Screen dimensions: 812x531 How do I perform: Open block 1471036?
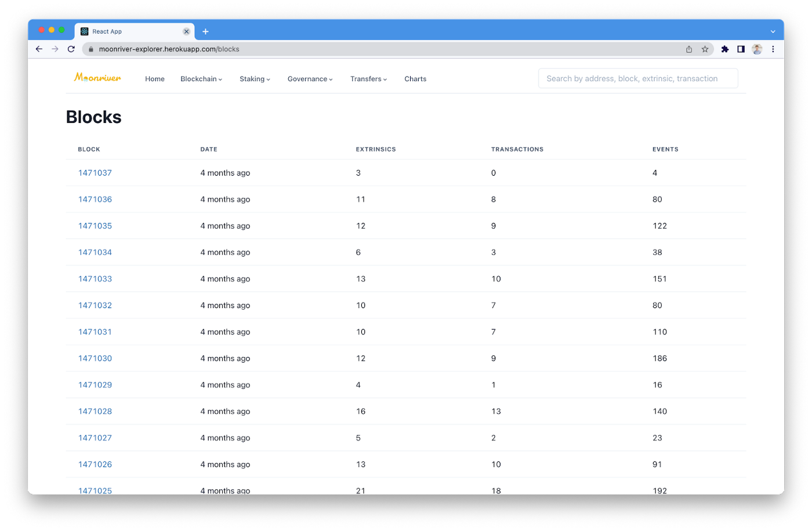tap(95, 200)
